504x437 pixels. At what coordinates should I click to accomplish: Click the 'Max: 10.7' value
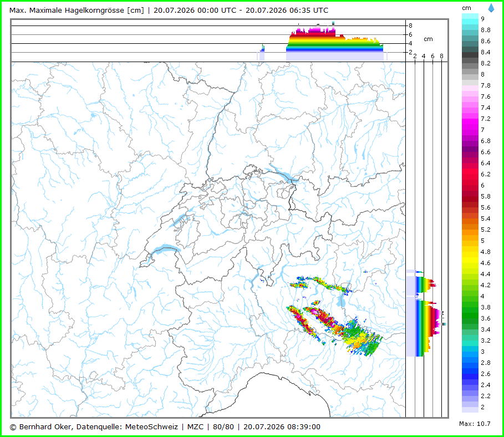click(x=475, y=424)
